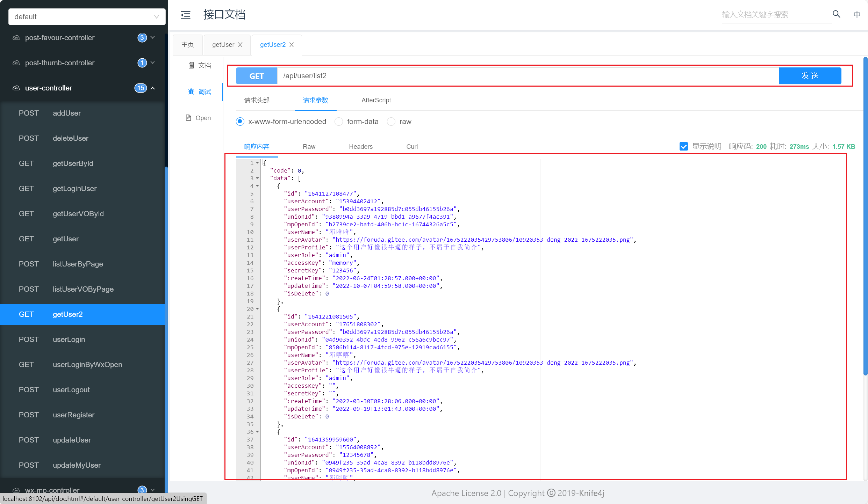Close the getUser2 tab
This screenshot has width=868, height=504.
(x=292, y=45)
